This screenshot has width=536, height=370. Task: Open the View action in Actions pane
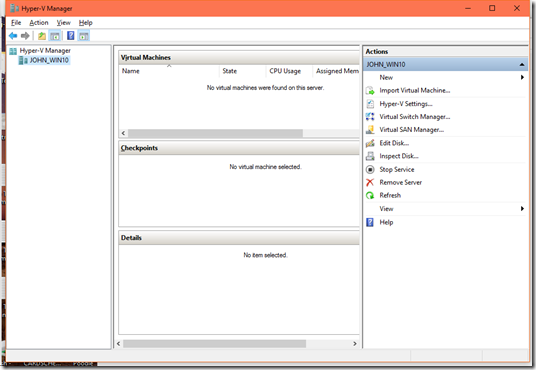[386, 209]
